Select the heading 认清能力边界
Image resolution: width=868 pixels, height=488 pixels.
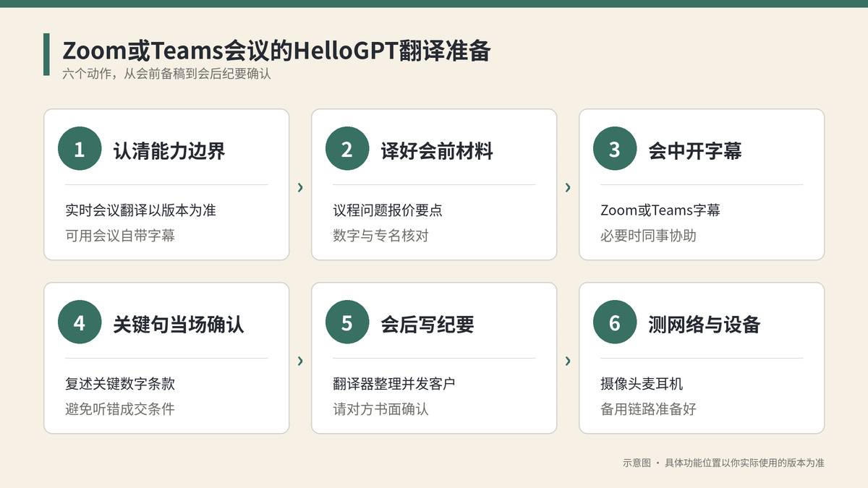(169, 150)
